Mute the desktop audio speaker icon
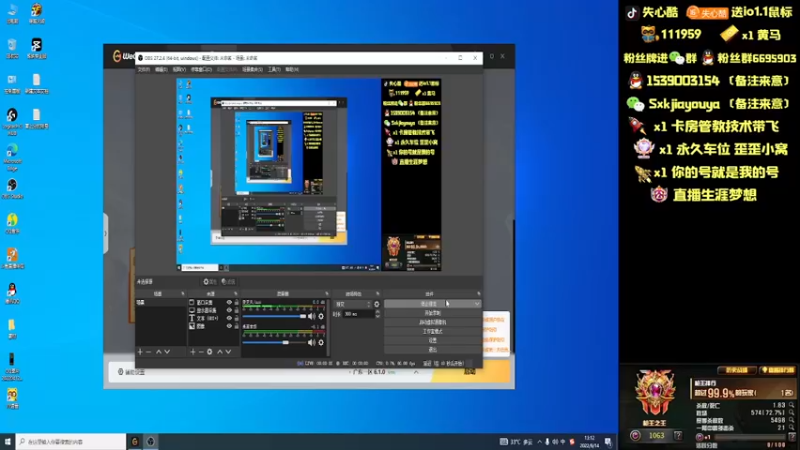 point(312,342)
